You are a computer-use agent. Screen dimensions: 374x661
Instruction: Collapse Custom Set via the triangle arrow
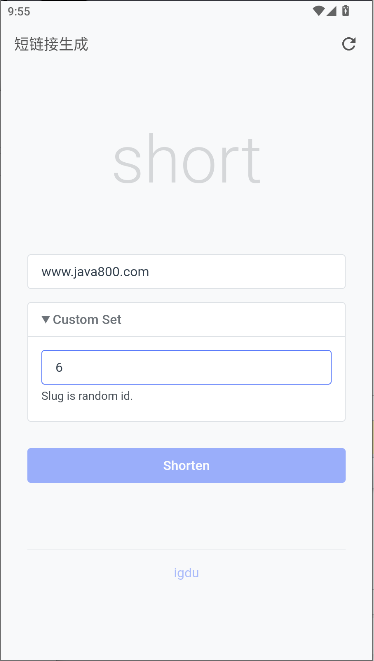[x=46, y=320]
